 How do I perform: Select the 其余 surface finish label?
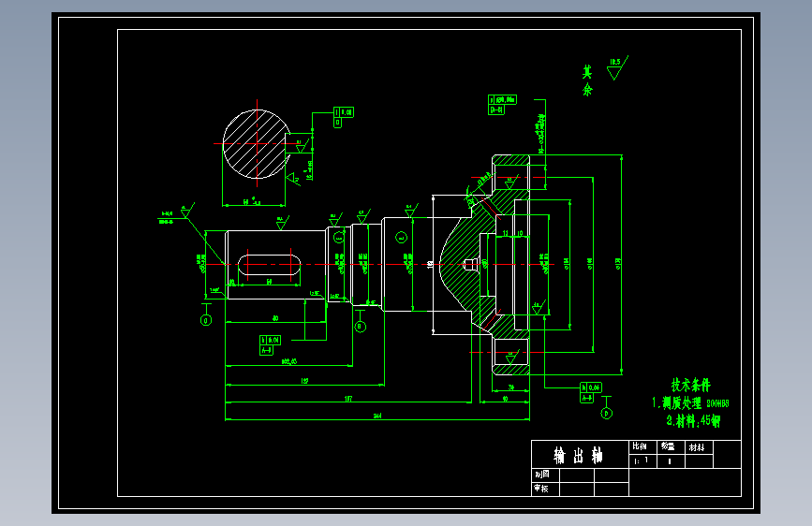(x=586, y=80)
